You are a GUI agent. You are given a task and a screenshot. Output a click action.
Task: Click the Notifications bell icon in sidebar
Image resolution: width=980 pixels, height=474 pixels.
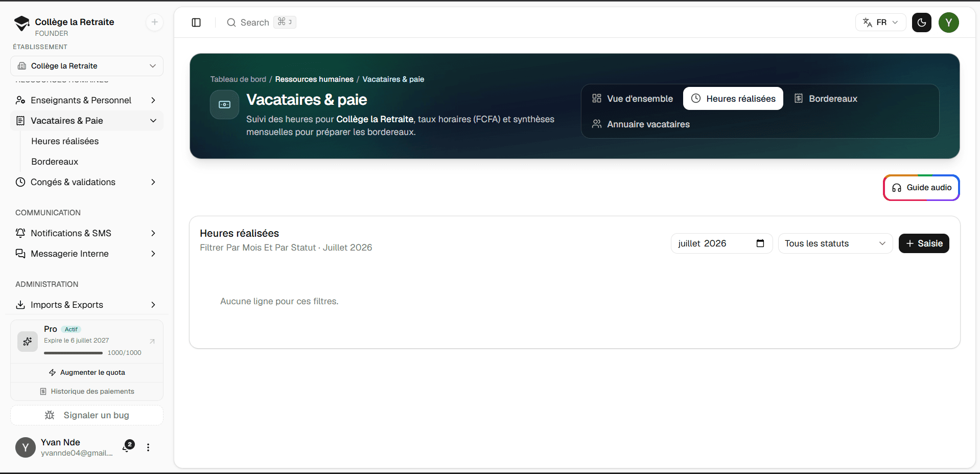point(20,233)
